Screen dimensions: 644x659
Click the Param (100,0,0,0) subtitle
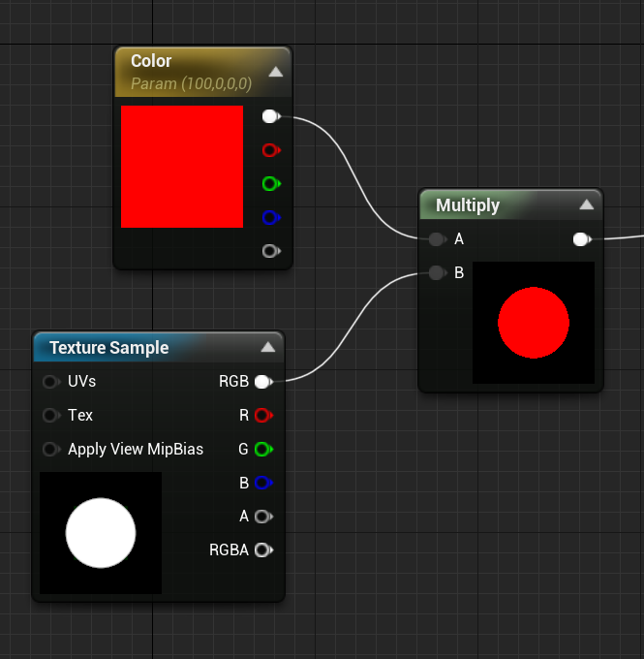click(x=191, y=83)
